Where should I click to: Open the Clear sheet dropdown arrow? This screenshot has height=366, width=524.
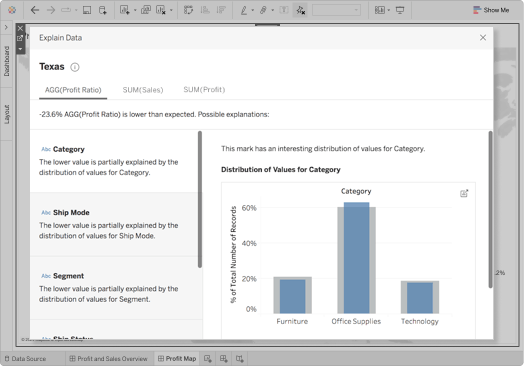click(x=171, y=10)
